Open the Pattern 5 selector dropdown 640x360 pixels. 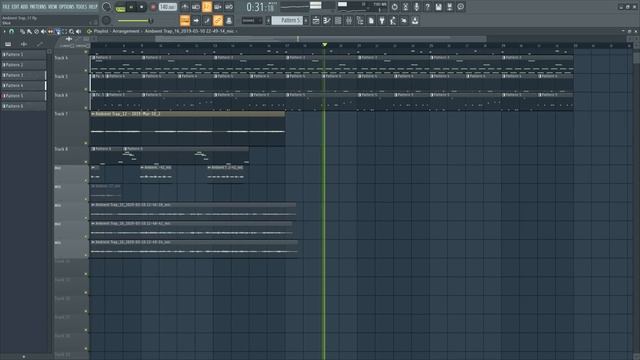(287, 20)
